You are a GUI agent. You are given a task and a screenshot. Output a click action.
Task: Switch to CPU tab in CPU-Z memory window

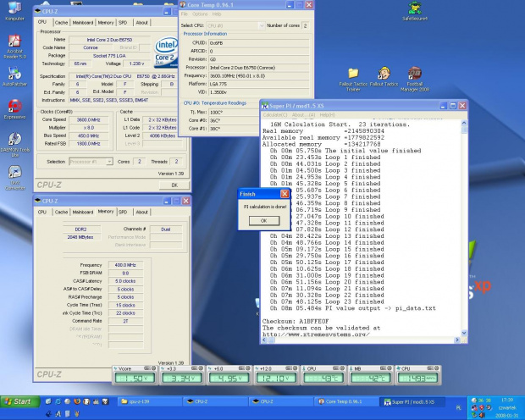(x=42, y=212)
